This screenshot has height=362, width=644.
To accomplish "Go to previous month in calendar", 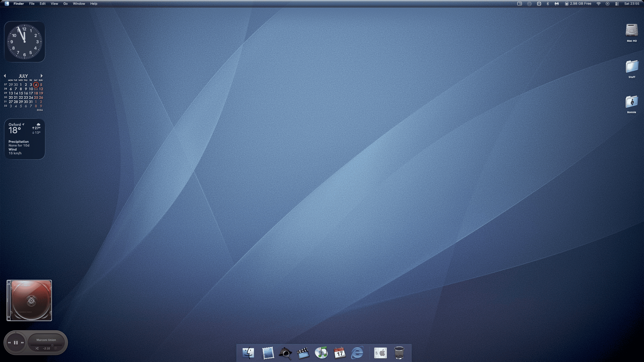I will [x=5, y=76].
